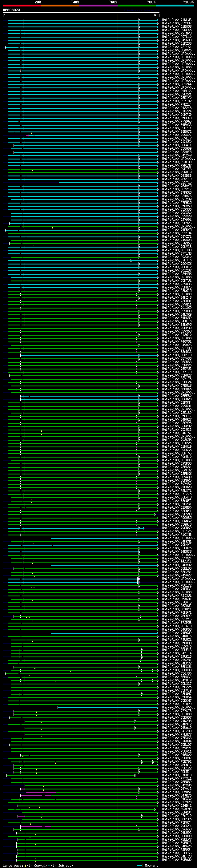Click the query name BP093073

pyautogui.click(x=11, y=10)
